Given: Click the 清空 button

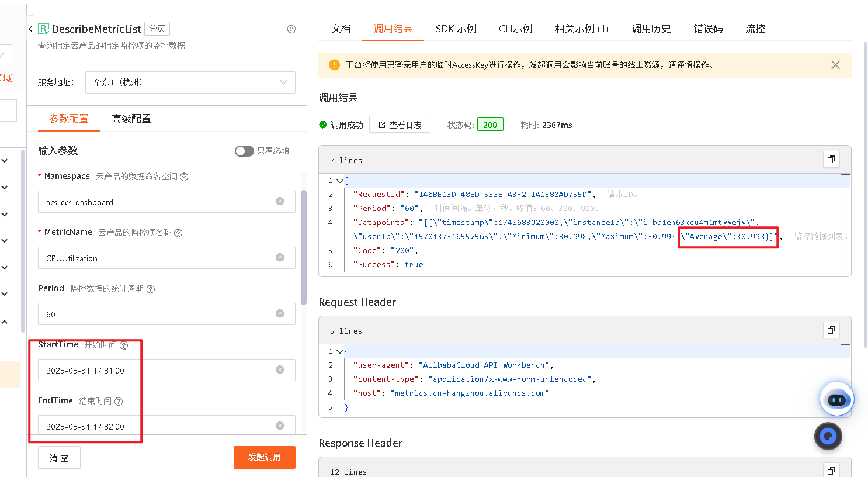Looking at the screenshot, I should (x=59, y=458).
